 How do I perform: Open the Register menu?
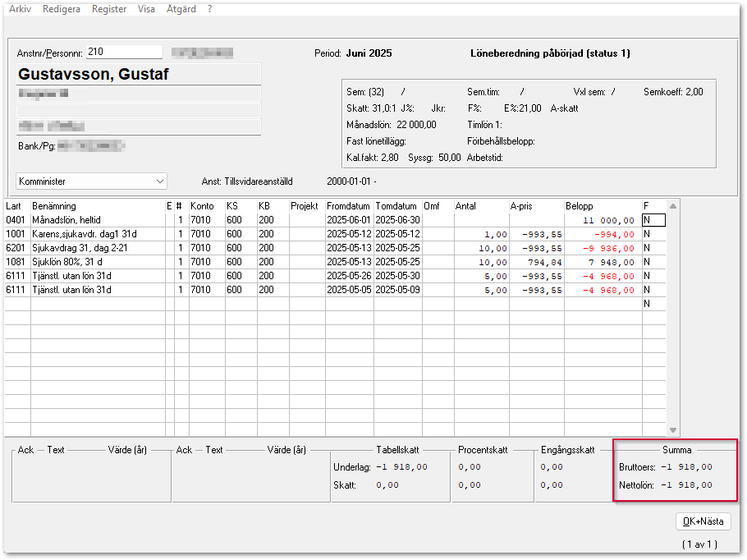pos(109,9)
